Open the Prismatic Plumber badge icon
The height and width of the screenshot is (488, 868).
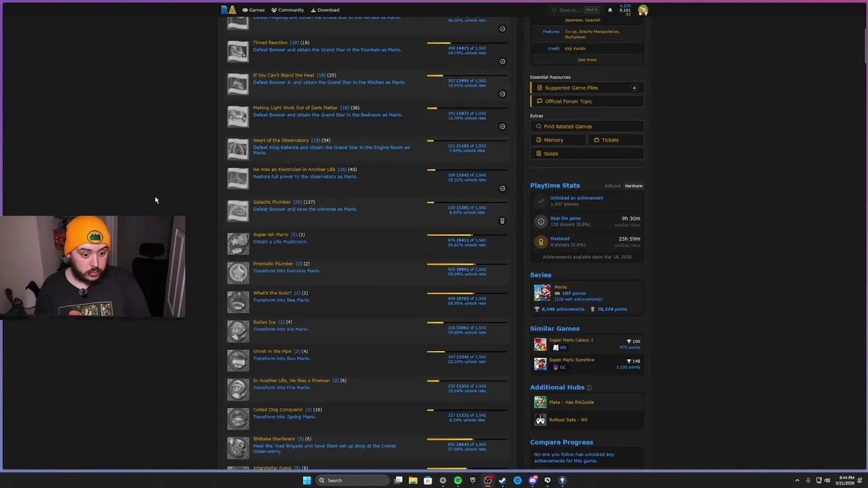coord(237,272)
